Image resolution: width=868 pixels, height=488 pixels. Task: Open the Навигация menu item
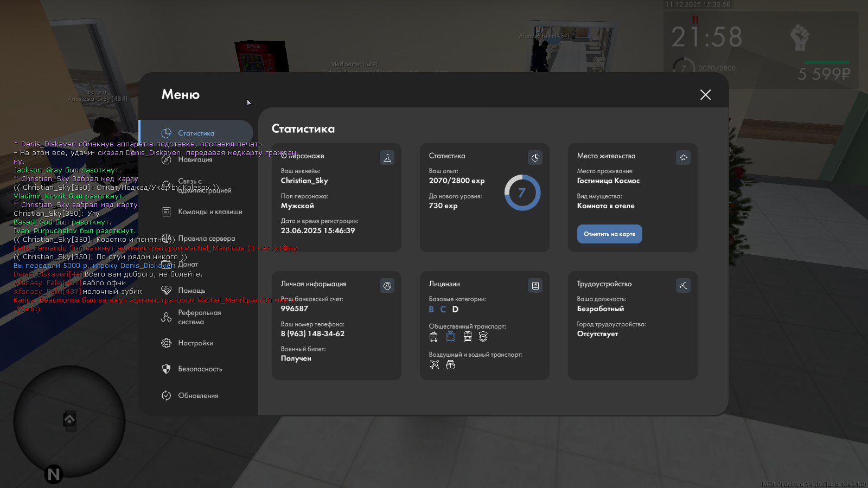[196, 159]
